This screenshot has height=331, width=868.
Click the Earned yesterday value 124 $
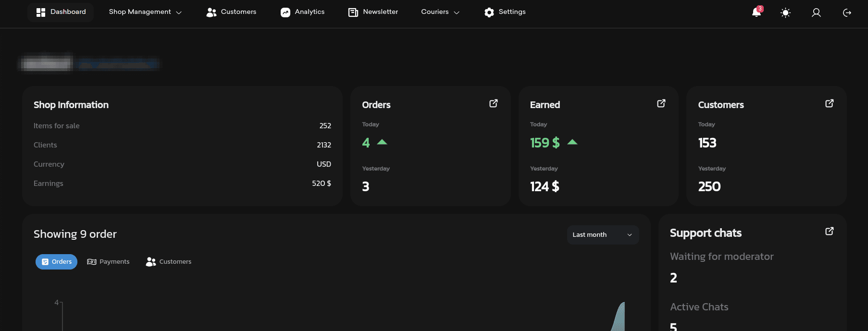pos(545,186)
